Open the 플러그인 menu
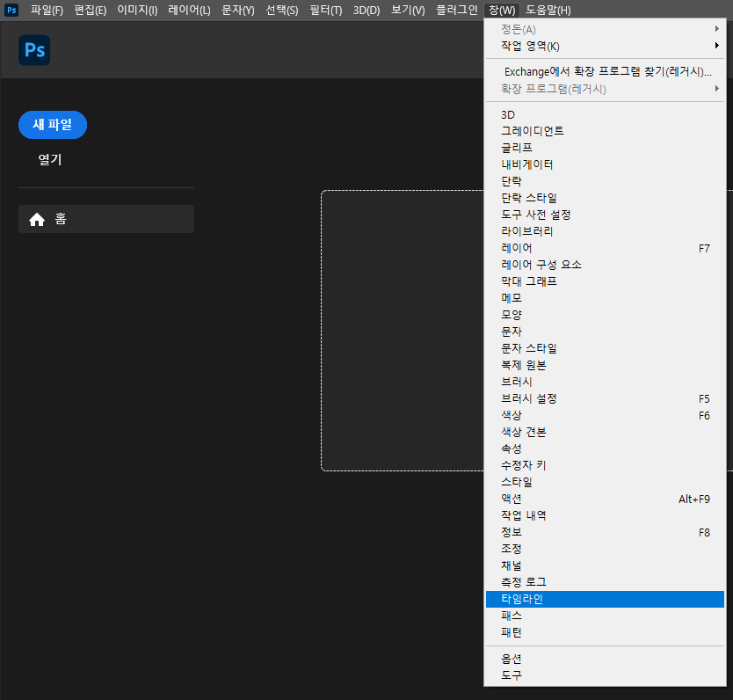 tap(456, 10)
